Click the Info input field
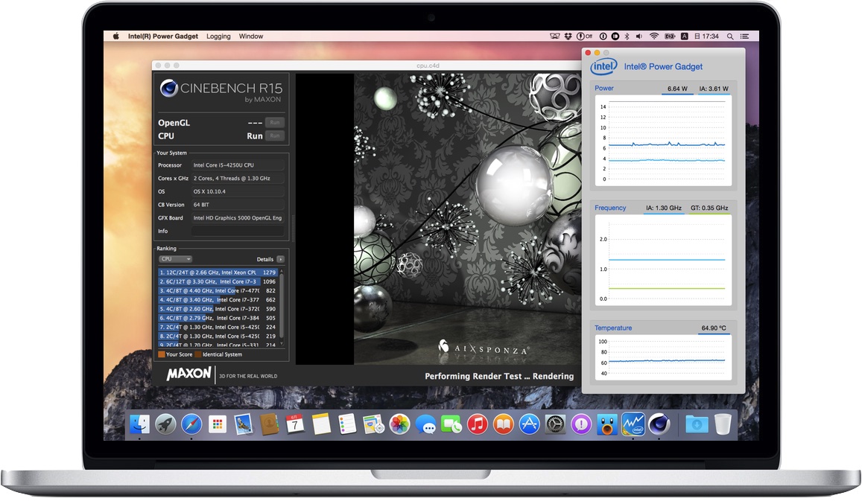 [x=238, y=232]
